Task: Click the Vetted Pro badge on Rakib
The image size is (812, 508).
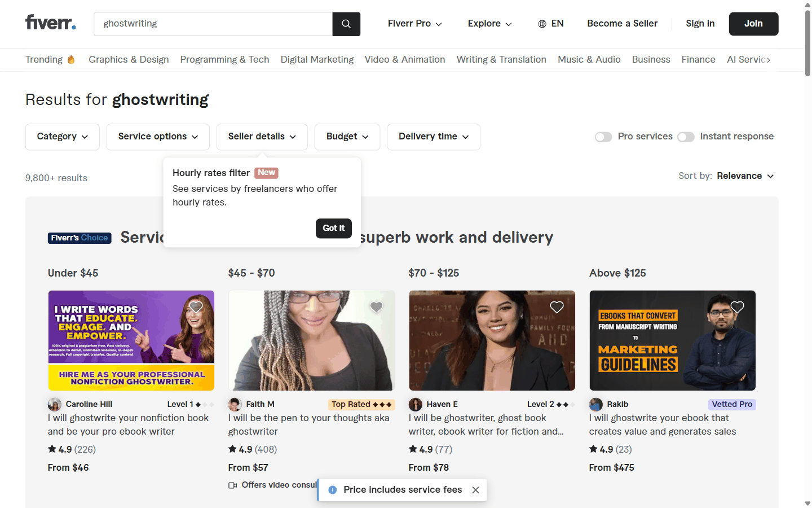Action: pyautogui.click(x=732, y=404)
